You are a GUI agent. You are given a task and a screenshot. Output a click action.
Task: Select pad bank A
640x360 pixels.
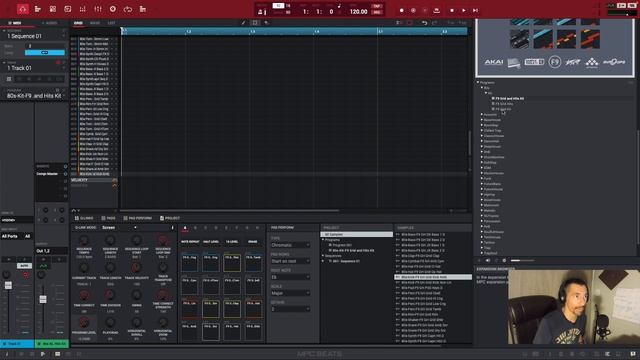(x=185, y=228)
